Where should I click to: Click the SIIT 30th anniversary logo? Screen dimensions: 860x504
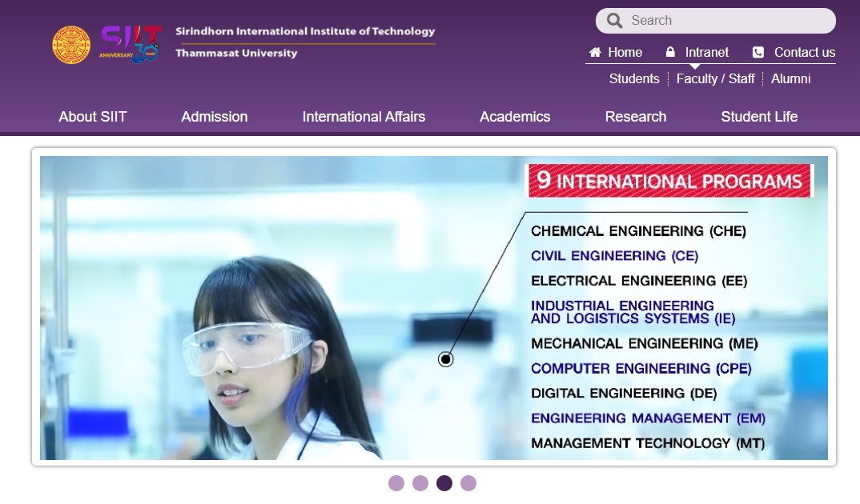click(x=131, y=44)
